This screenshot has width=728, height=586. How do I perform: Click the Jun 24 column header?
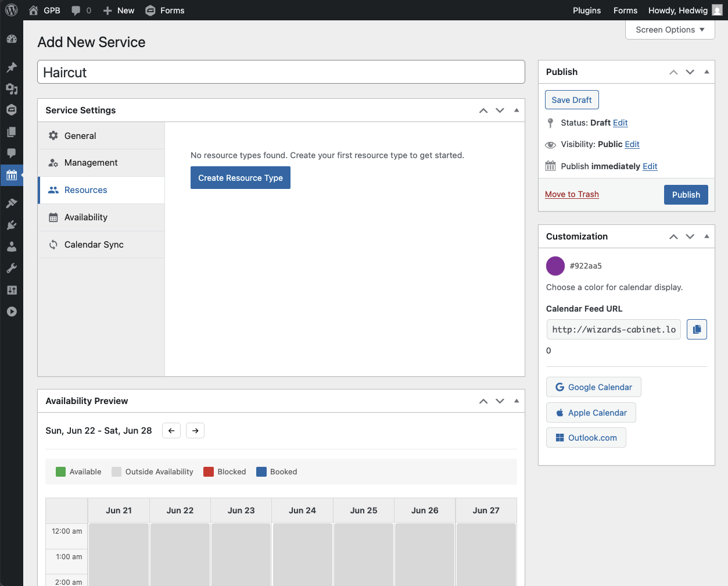pyautogui.click(x=303, y=510)
